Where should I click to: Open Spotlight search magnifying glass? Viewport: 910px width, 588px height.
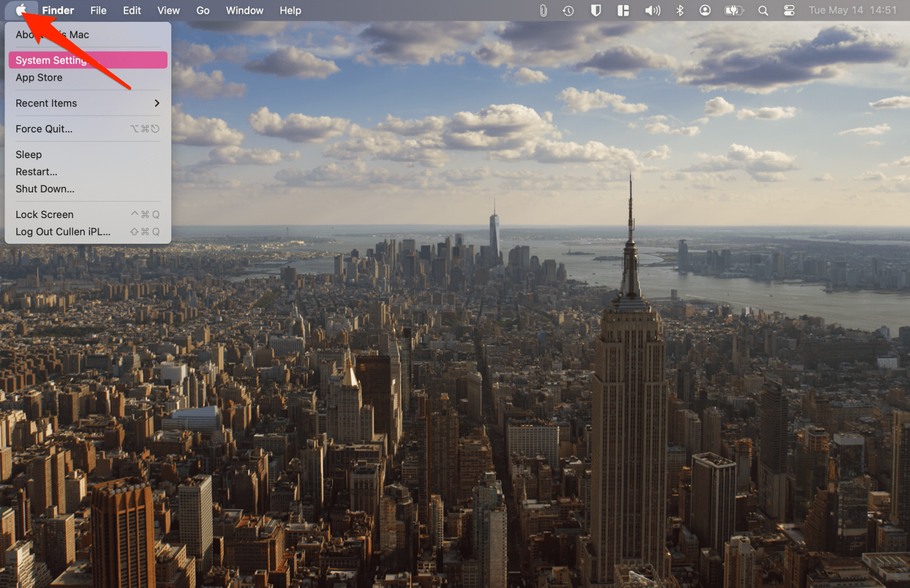pos(763,11)
